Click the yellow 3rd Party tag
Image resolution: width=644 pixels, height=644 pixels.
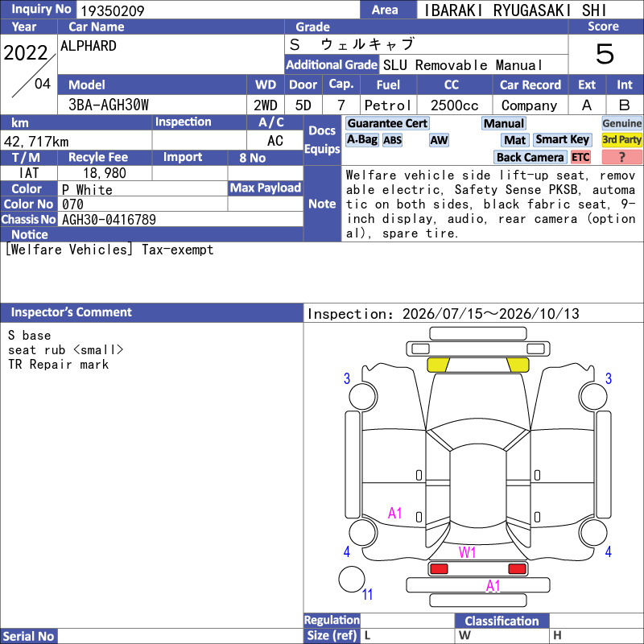point(621,139)
